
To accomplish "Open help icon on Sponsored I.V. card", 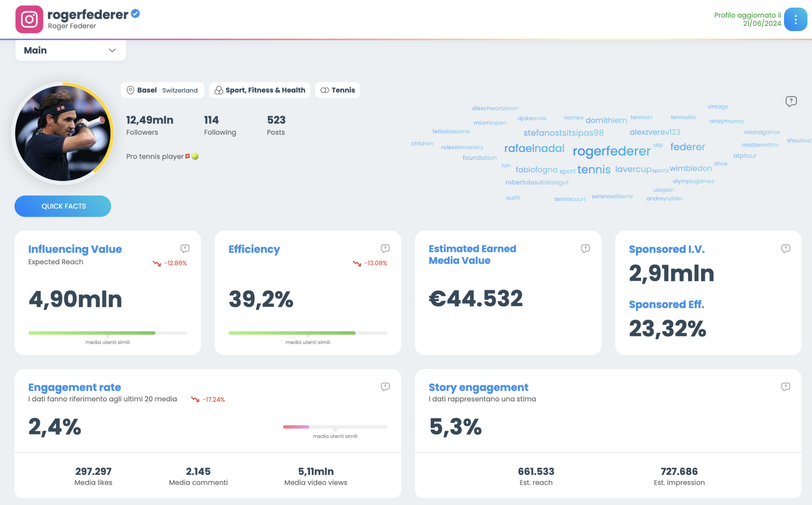I will [785, 248].
